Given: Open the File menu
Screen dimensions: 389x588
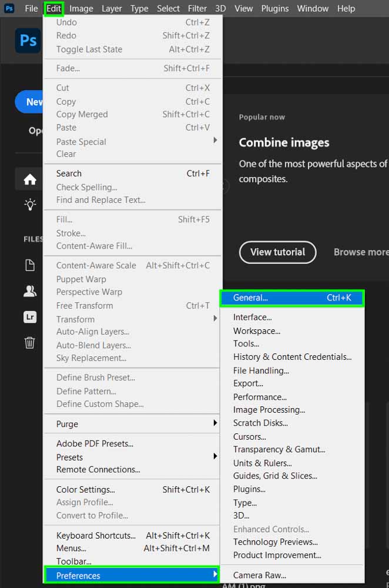Looking at the screenshot, I should pyautogui.click(x=31, y=8).
